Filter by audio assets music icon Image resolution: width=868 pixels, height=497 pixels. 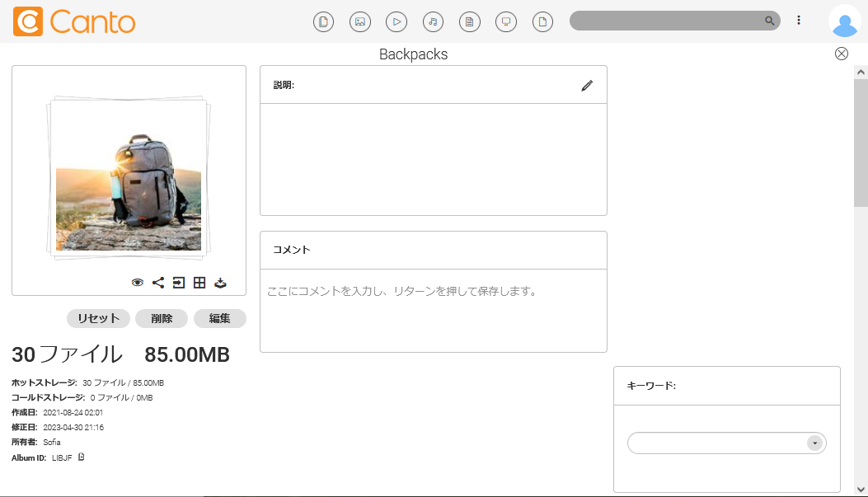(x=433, y=22)
